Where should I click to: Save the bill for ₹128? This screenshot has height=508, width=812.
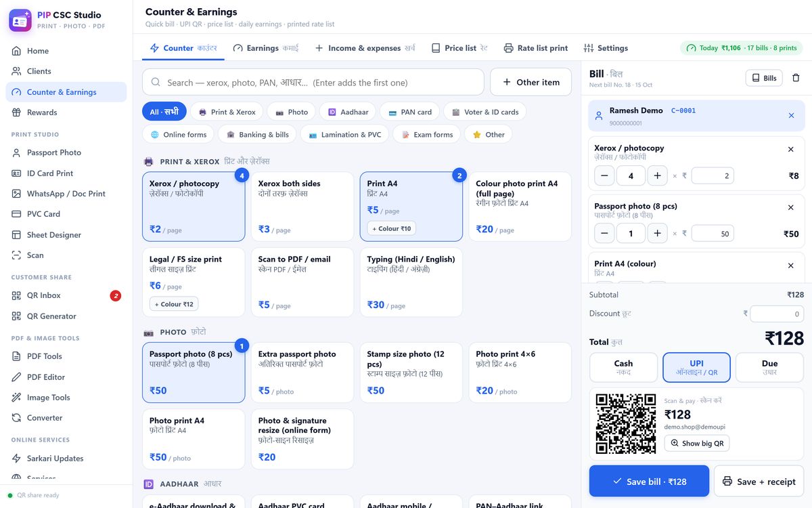click(x=649, y=482)
